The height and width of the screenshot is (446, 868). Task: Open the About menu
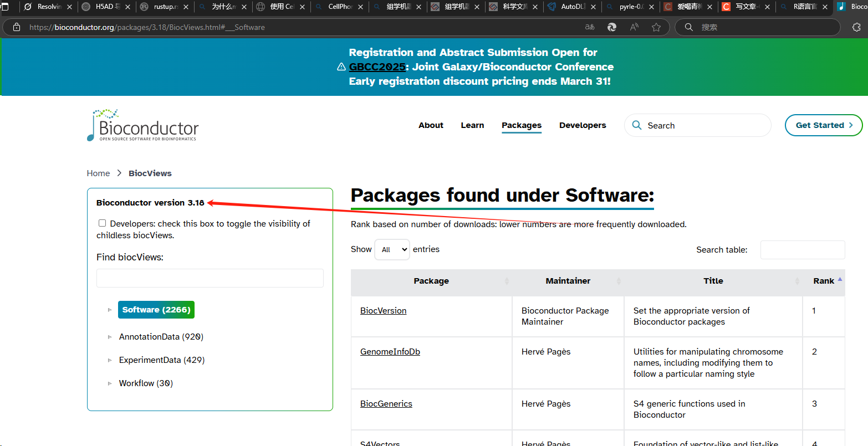coord(431,125)
